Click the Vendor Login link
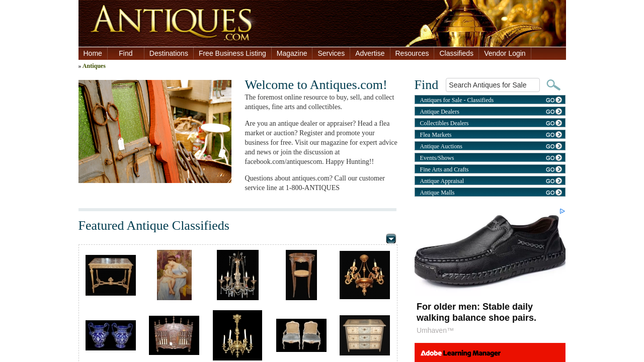This screenshot has width=644, height=362. [x=505, y=53]
